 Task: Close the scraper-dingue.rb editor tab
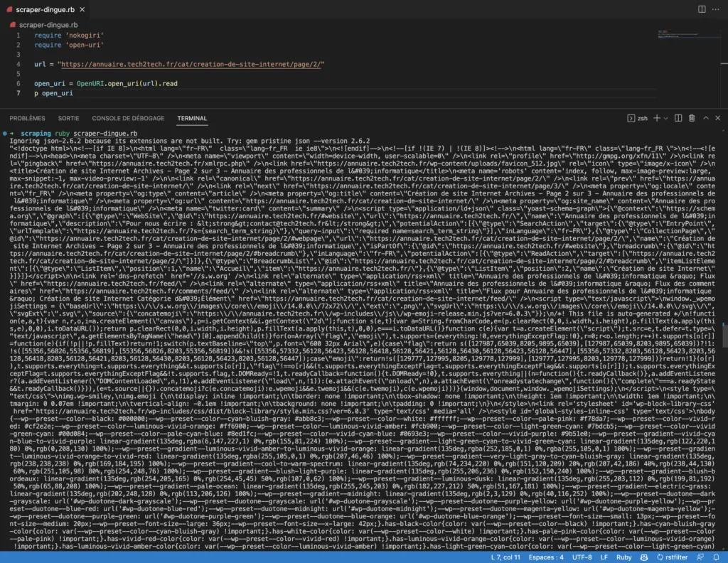(82, 9)
